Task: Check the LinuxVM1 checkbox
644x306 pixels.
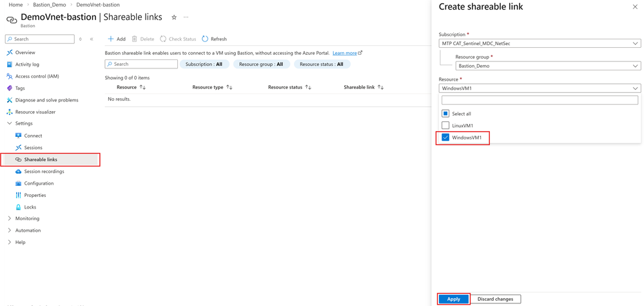Action: [x=445, y=125]
